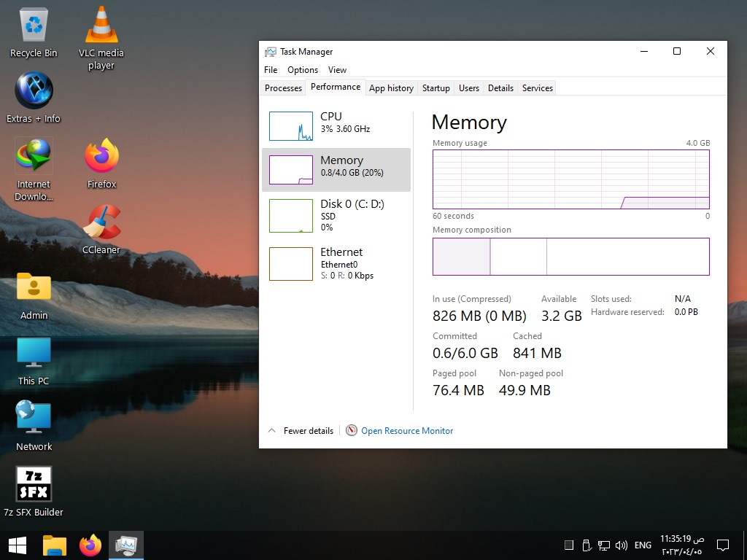
Task: Collapse with the Fewer details button
Action: (301, 430)
